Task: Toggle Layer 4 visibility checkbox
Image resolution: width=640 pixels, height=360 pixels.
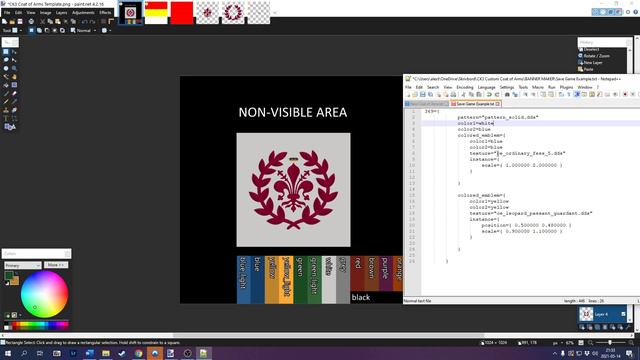Action: (x=623, y=314)
